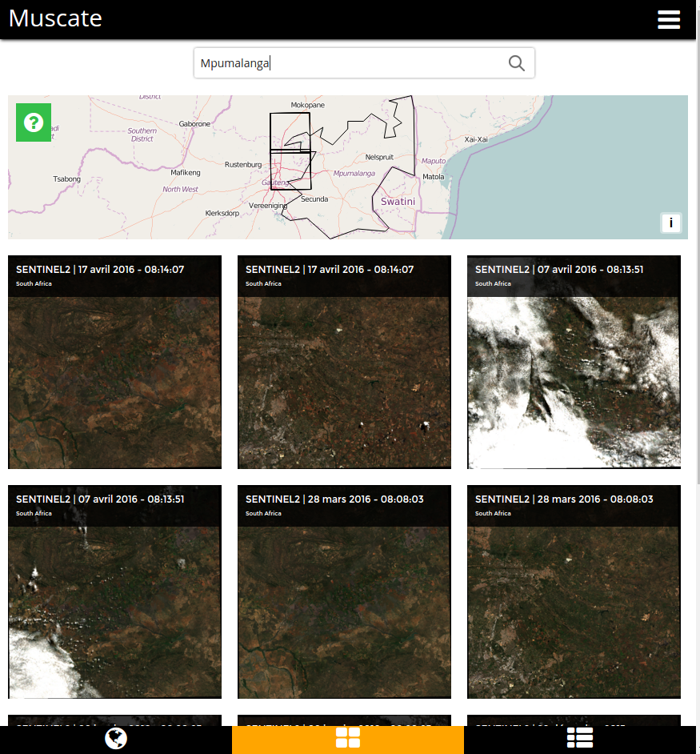The width and height of the screenshot is (700, 754).
Task: Click the Southern District label on the map
Action: tap(142, 134)
